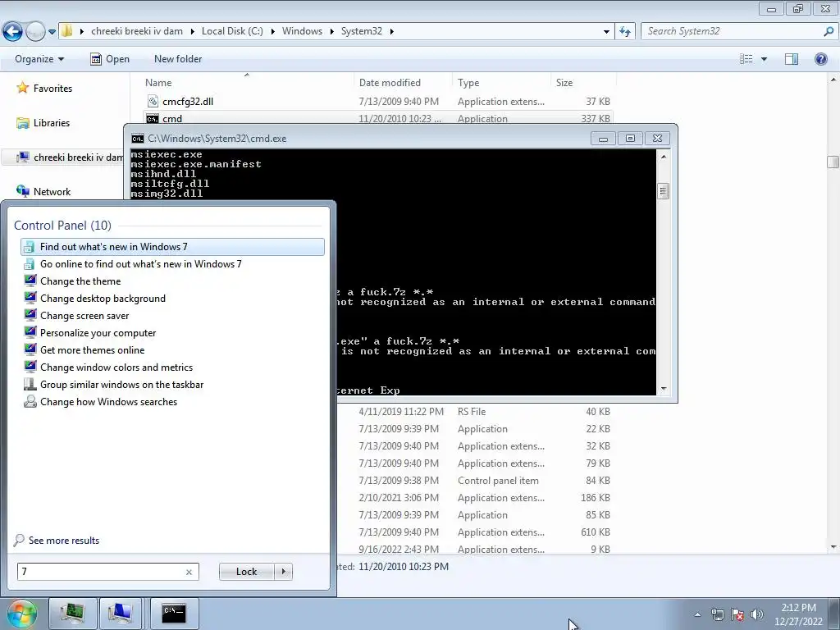The image size is (840, 630).
Task: Click the scroll down arrow in cmd window
Action: tap(663, 388)
